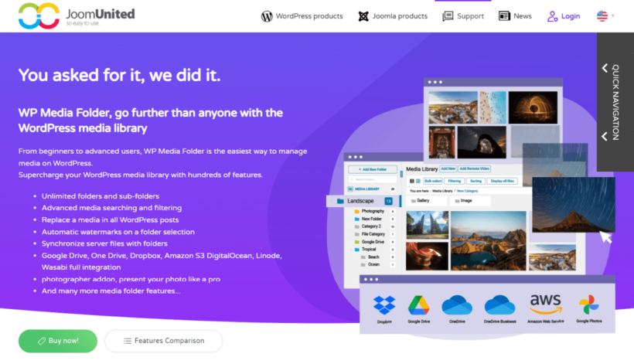The width and height of the screenshot is (634, 364).
Task: Select the New Folder item
Action: [x=371, y=219]
